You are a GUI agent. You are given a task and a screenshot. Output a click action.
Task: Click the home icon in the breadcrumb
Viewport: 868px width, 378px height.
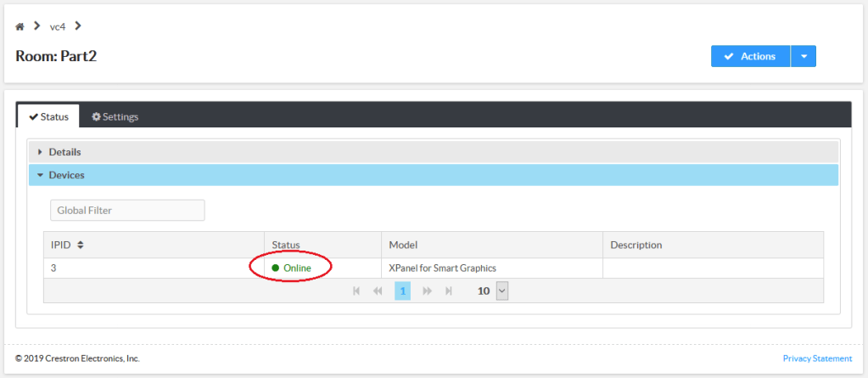(20, 26)
